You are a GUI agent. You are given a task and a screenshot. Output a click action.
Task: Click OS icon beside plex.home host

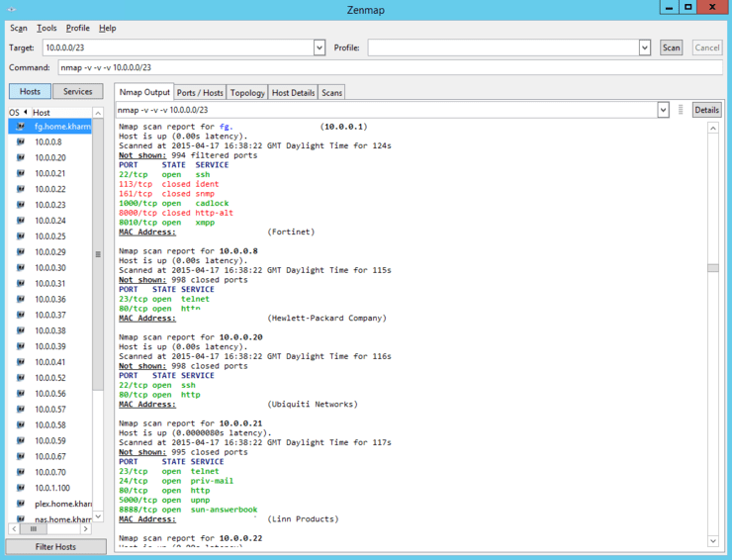21,504
